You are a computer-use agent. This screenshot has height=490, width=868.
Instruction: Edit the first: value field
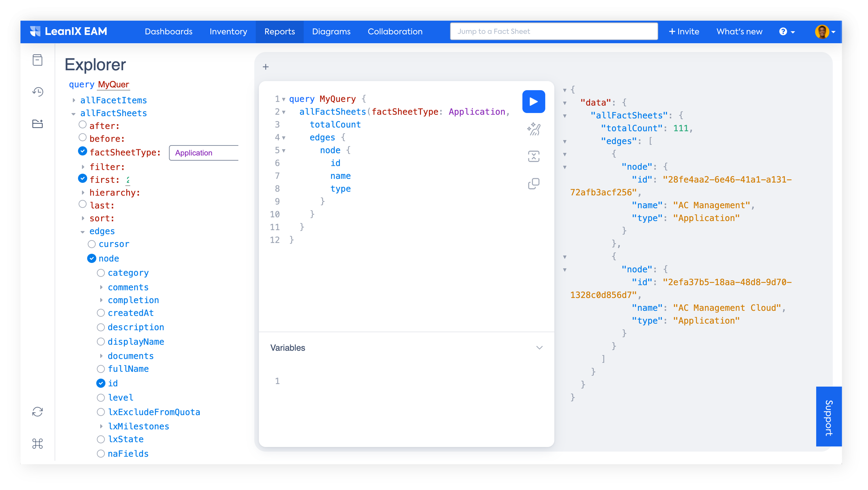(128, 180)
